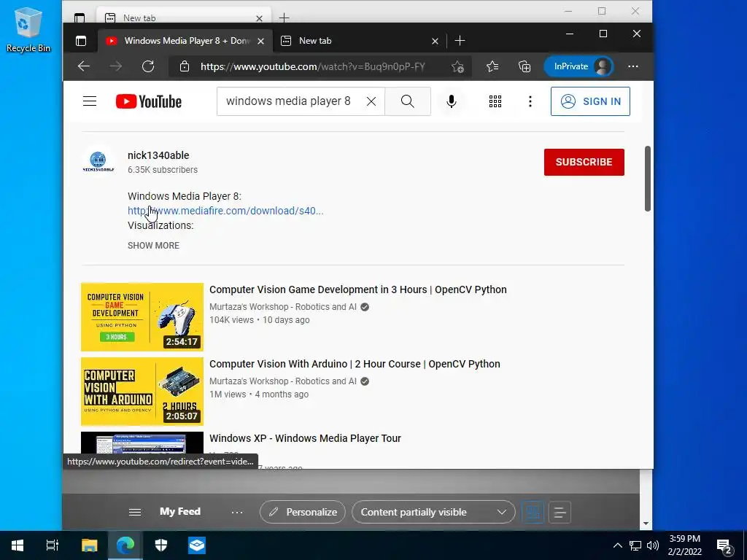Subscribe to nick1340able
This screenshot has height=560, width=747.
584,162
